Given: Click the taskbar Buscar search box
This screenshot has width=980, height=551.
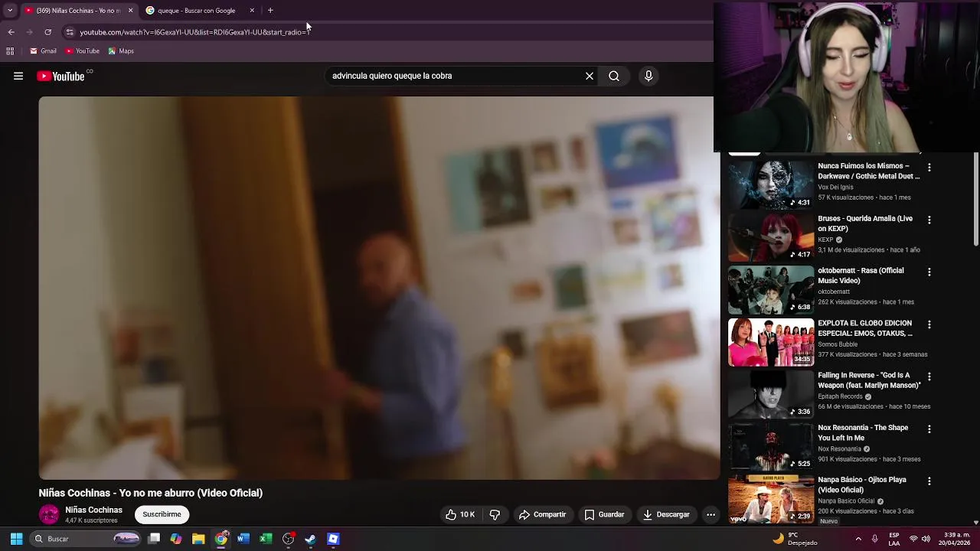Looking at the screenshot, I should 86,539.
